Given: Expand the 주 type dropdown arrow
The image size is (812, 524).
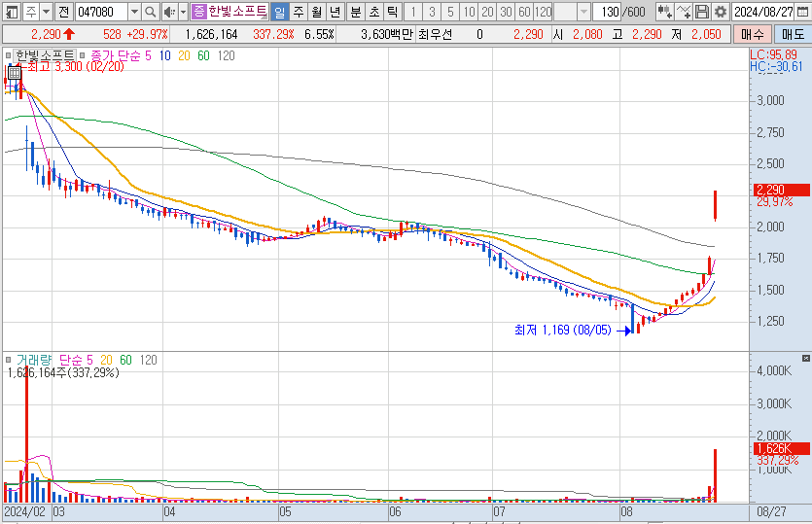Looking at the screenshot, I should pos(46,12).
